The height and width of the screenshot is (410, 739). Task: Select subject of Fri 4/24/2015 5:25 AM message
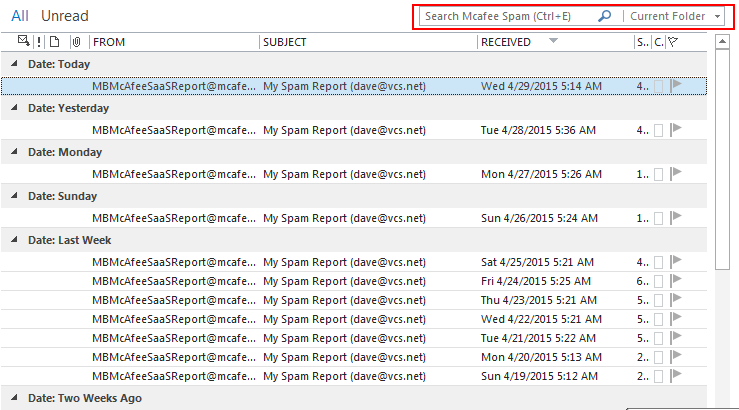pyautogui.click(x=345, y=281)
